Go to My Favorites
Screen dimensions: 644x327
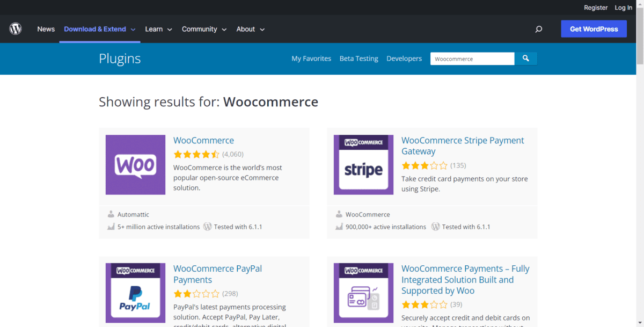(x=311, y=59)
